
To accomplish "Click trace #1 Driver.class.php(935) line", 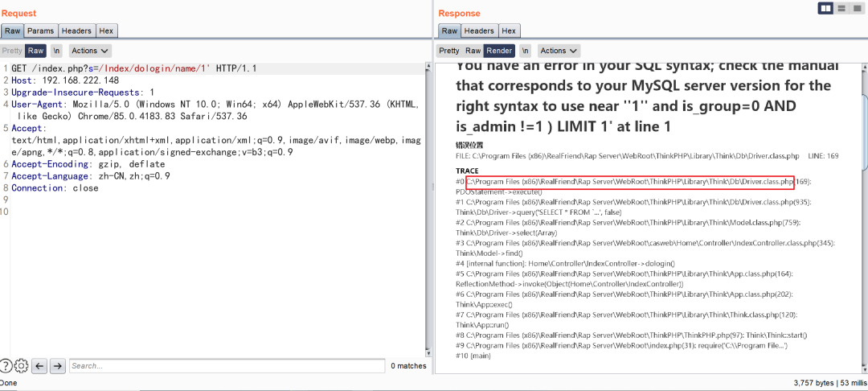I will pos(634,202).
